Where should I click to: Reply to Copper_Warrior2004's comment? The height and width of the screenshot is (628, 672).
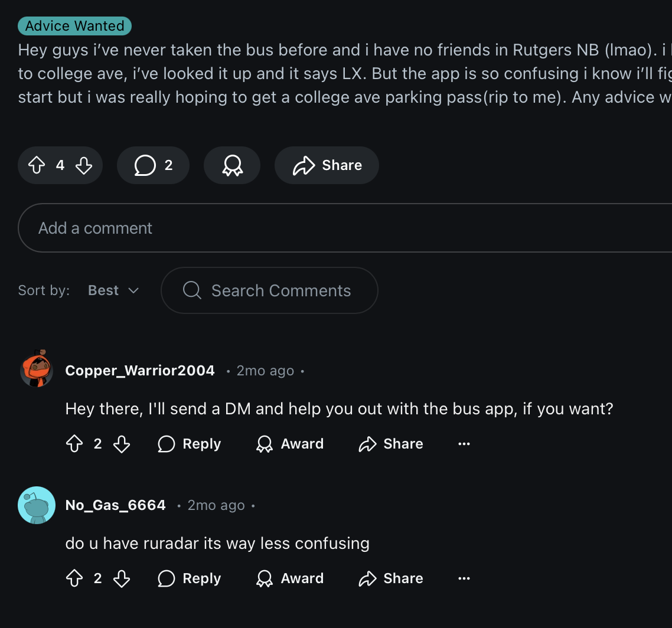190,444
